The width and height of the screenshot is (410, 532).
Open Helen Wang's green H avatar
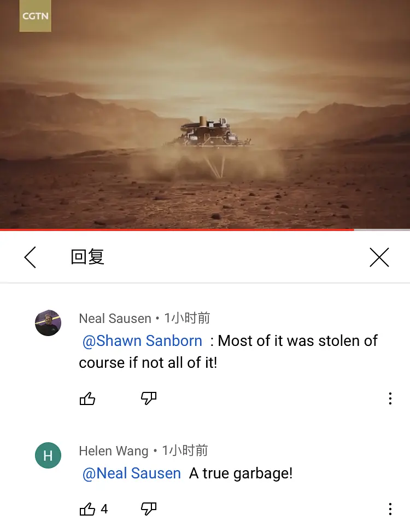[x=48, y=455]
